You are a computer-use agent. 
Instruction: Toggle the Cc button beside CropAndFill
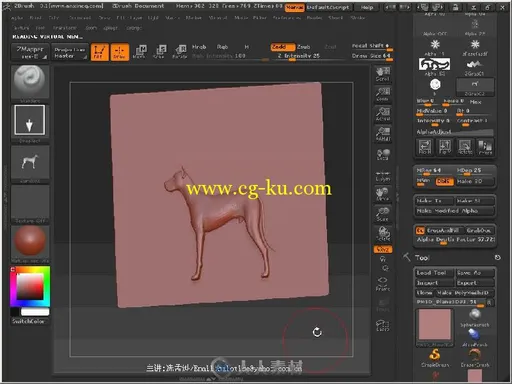pyautogui.click(x=420, y=230)
